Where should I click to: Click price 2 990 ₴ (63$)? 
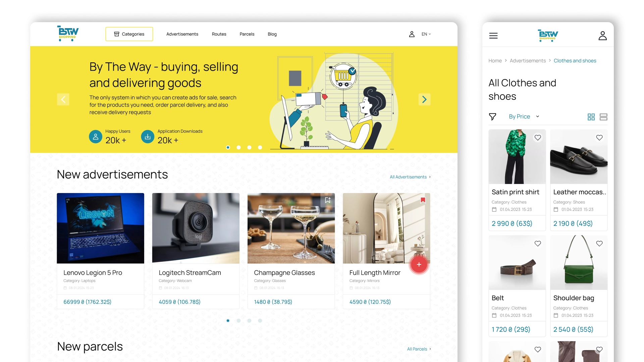click(x=512, y=224)
